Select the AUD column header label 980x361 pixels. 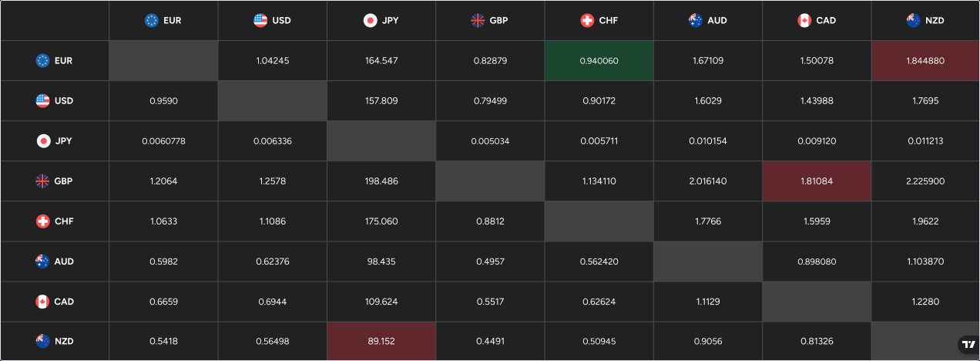717,21
